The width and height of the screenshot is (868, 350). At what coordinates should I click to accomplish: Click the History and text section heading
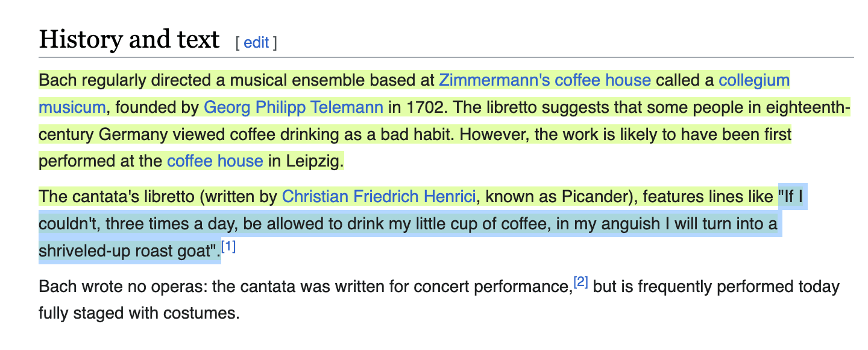(129, 40)
